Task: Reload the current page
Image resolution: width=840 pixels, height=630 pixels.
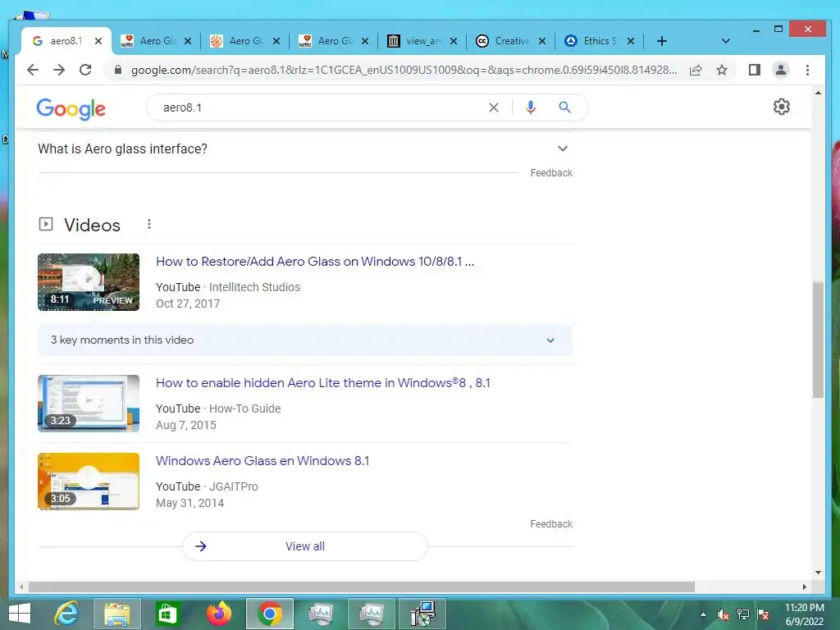Action: point(85,71)
